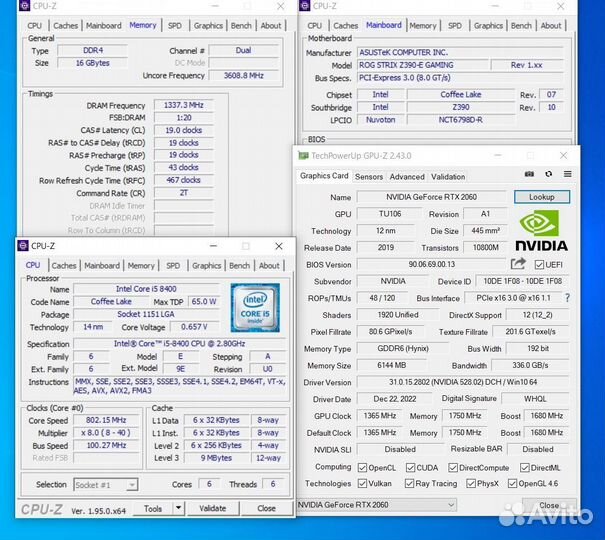The image size is (605, 540).
Task: Toggle the CUDA checkbox
Action: pyautogui.click(x=410, y=468)
